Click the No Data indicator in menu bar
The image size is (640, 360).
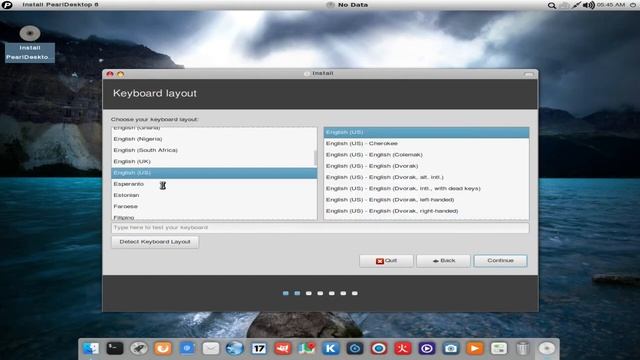point(347,4)
